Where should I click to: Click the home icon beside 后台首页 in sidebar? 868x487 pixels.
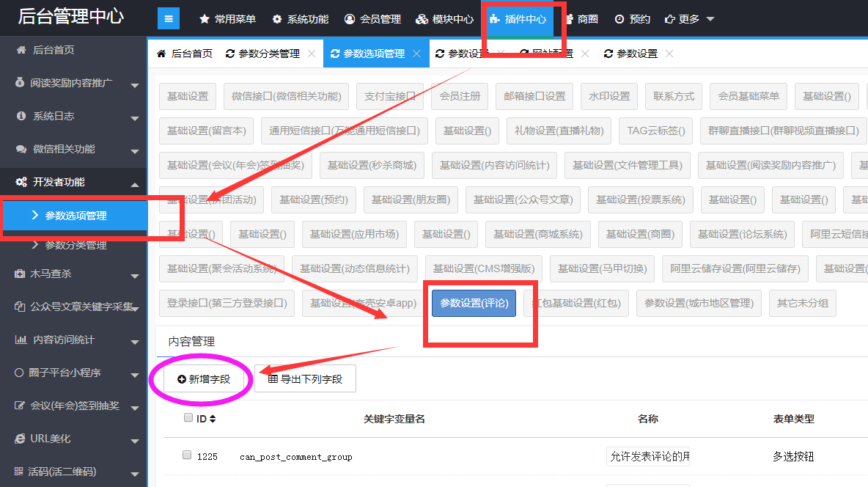pyautogui.click(x=21, y=50)
